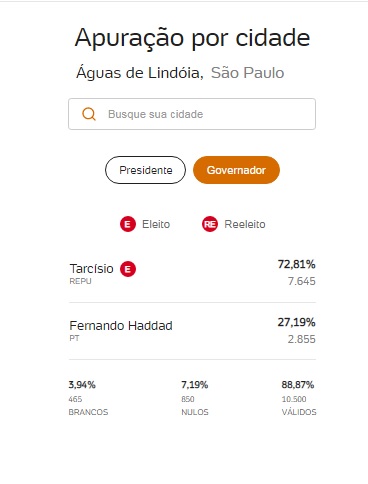This screenshot has width=368, height=484.
Task: Click the E badge next to Tarcísio
Action: point(128,269)
